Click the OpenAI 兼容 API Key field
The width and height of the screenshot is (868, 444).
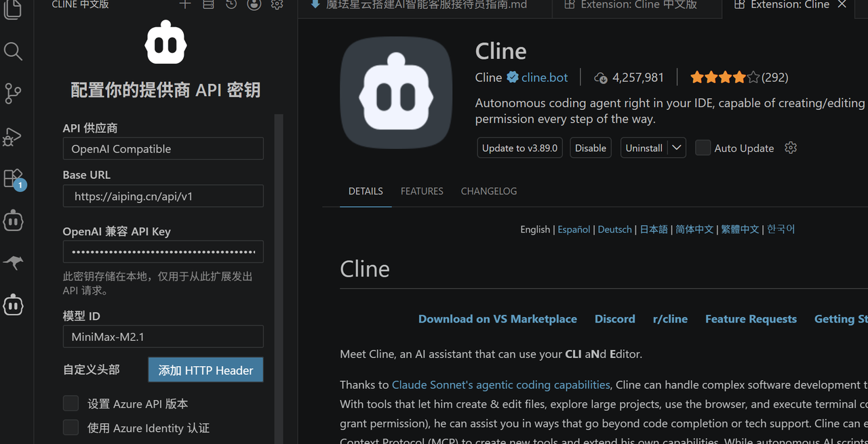tap(163, 251)
